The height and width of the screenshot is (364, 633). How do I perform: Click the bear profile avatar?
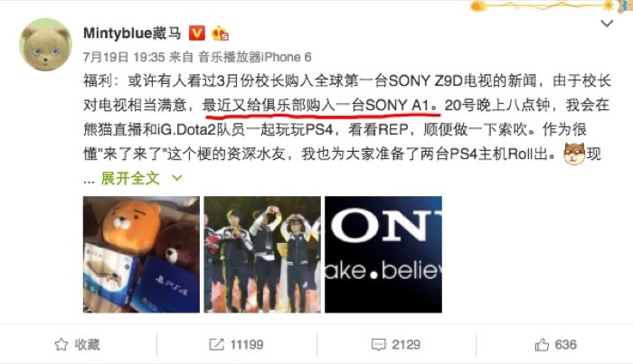coord(45,45)
